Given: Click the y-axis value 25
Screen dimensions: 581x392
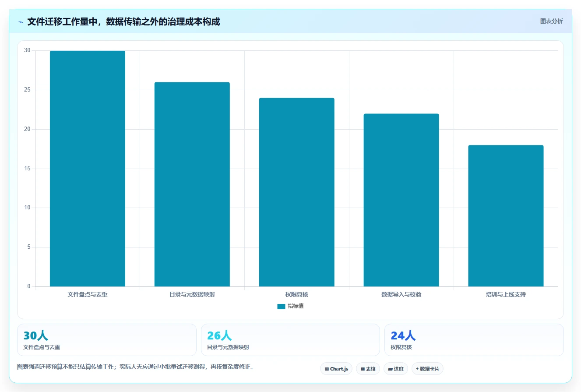Looking at the screenshot, I should 27,90.
